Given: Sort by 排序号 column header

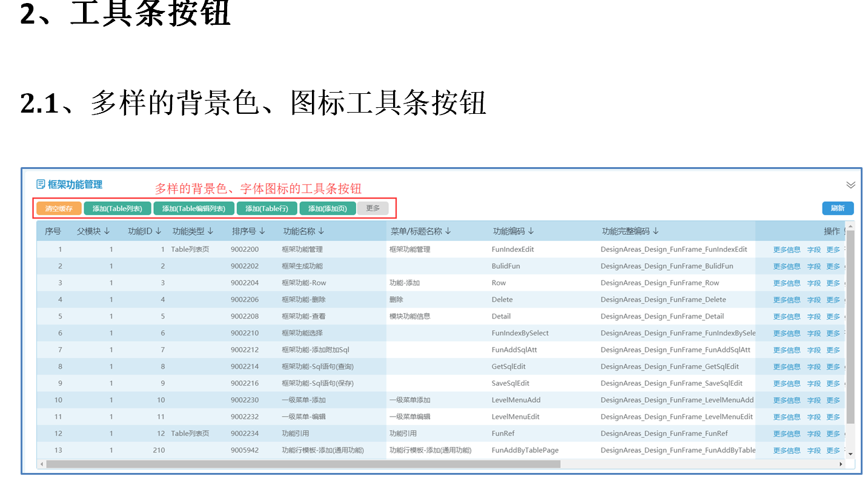Looking at the screenshot, I should 248,231.
